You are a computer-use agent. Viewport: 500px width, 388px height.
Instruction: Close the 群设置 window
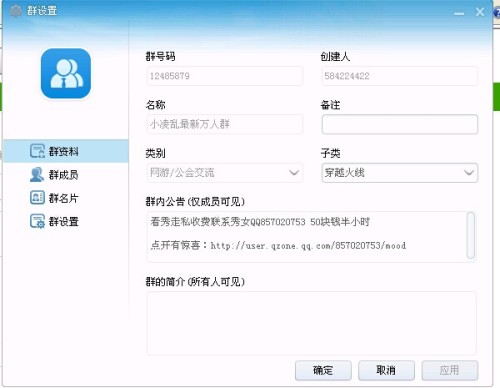[x=480, y=12]
